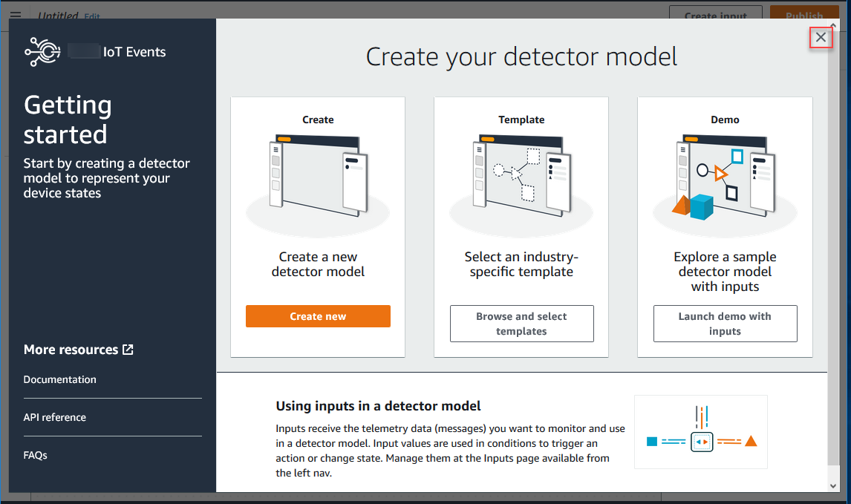
Task: Select the Create a new detector model heading
Action: click(318, 264)
